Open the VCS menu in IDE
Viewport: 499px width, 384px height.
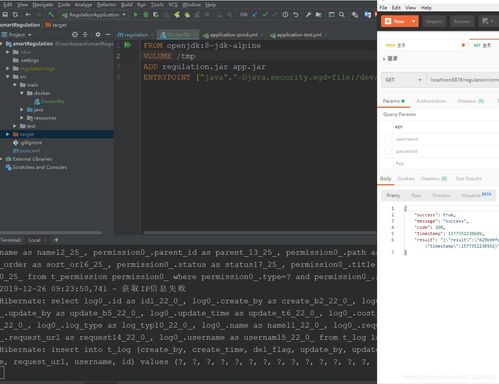(x=173, y=5)
